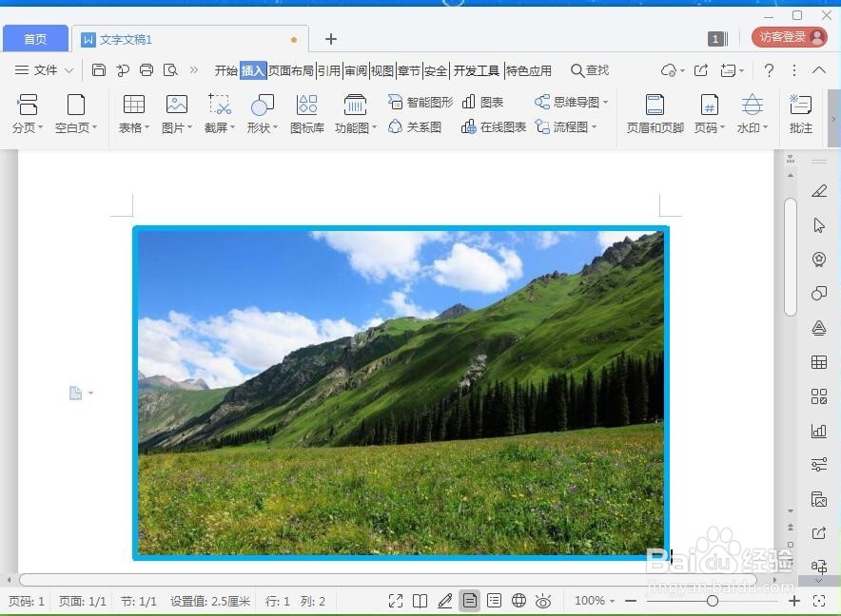Select the 插入 ribbon tab
Screen dimensions: 841x616
[x=253, y=70]
